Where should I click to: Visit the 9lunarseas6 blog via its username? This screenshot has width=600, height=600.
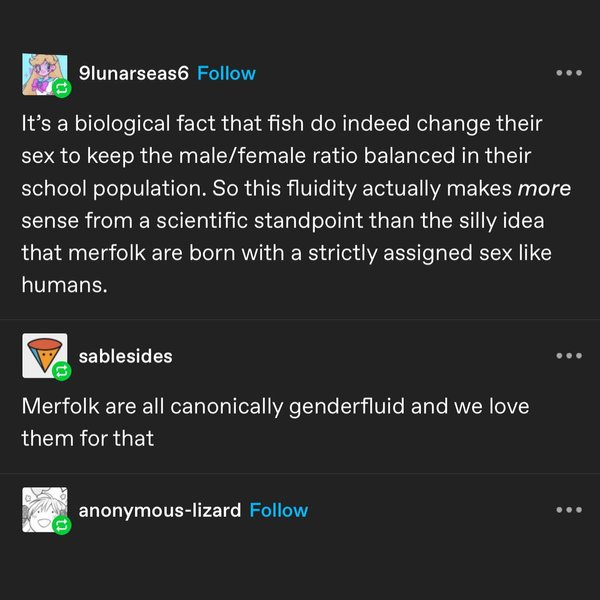[133, 73]
